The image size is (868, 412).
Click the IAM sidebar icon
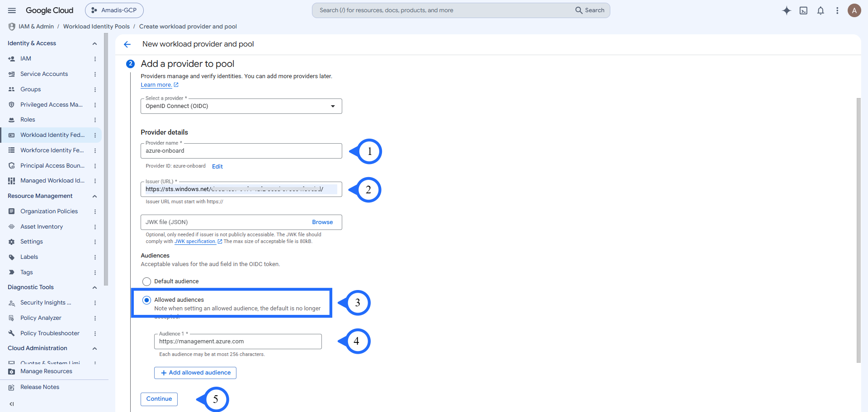tap(12, 59)
